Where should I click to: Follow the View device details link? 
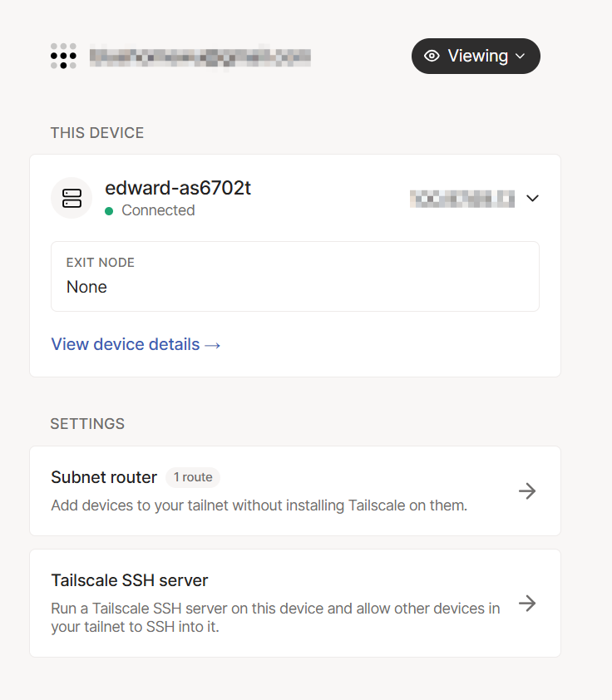point(126,344)
